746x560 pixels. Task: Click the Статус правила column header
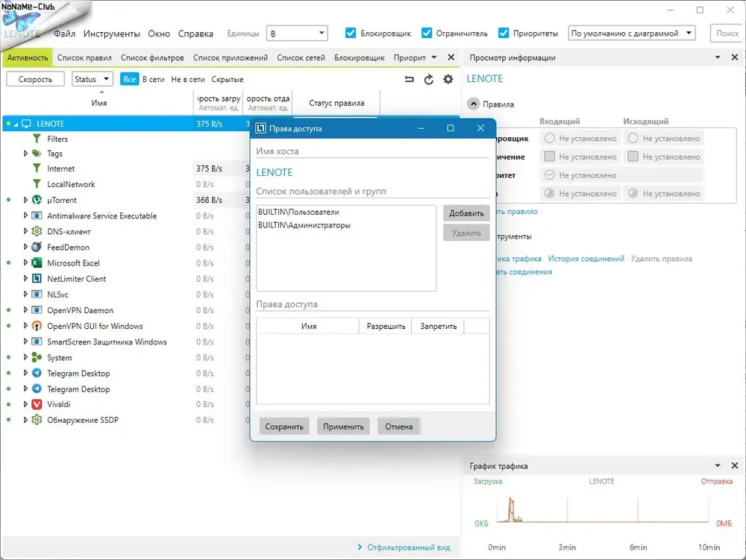337,103
